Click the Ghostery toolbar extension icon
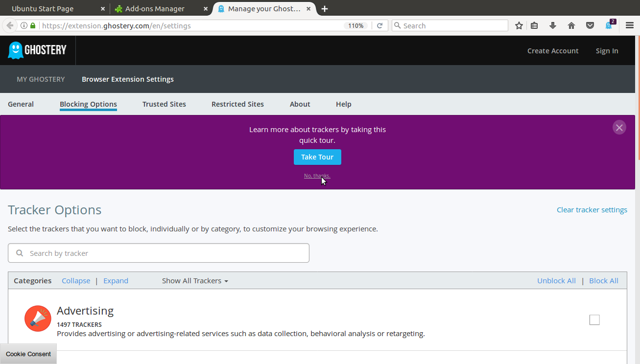 coord(610,25)
